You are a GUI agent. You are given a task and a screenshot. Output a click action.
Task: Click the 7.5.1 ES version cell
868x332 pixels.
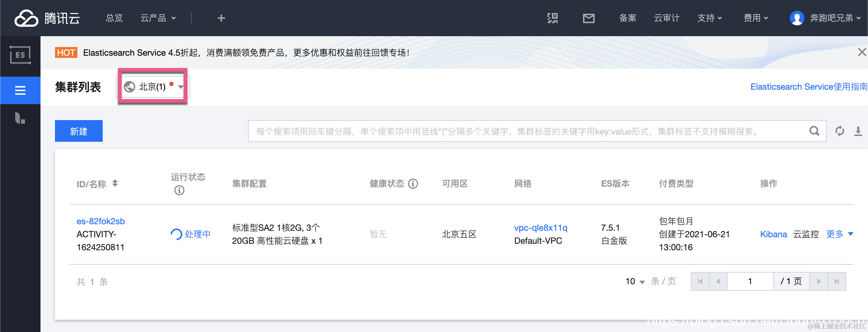610,228
